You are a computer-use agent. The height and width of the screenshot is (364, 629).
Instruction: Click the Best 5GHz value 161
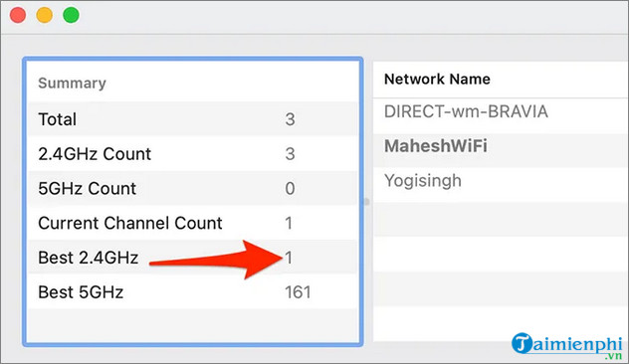(x=298, y=292)
